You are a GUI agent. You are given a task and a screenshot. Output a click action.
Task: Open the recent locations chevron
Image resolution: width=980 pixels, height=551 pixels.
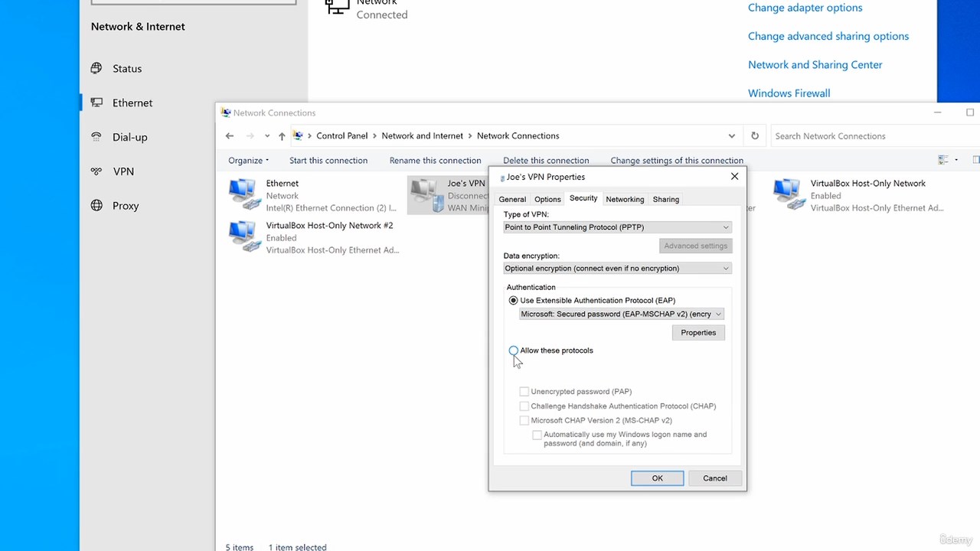click(266, 136)
